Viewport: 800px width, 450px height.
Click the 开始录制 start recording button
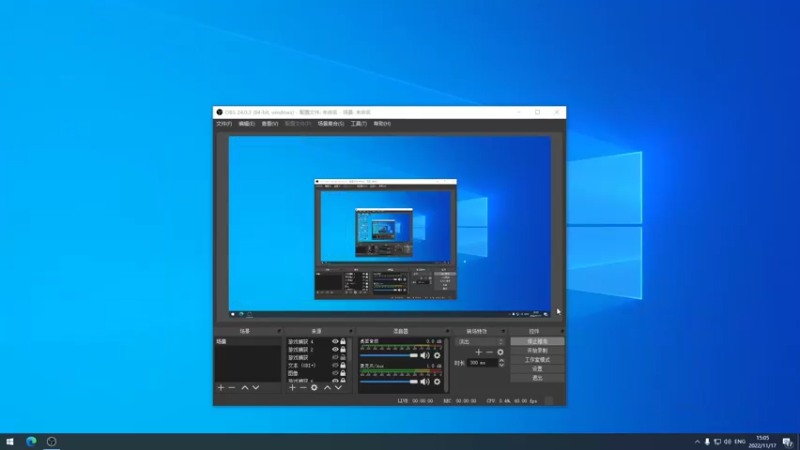tap(537, 351)
